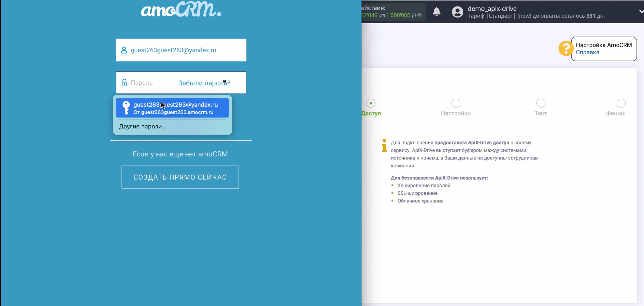644x306 pixels.
Task: Click the text Если у вас еще нет amoCRM
Action: (x=180, y=154)
